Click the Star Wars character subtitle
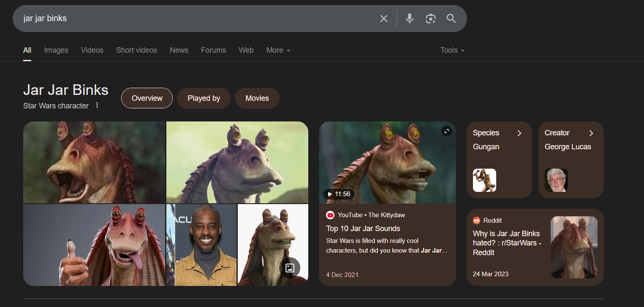This screenshot has height=307, width=644. (x=56, y=105)
